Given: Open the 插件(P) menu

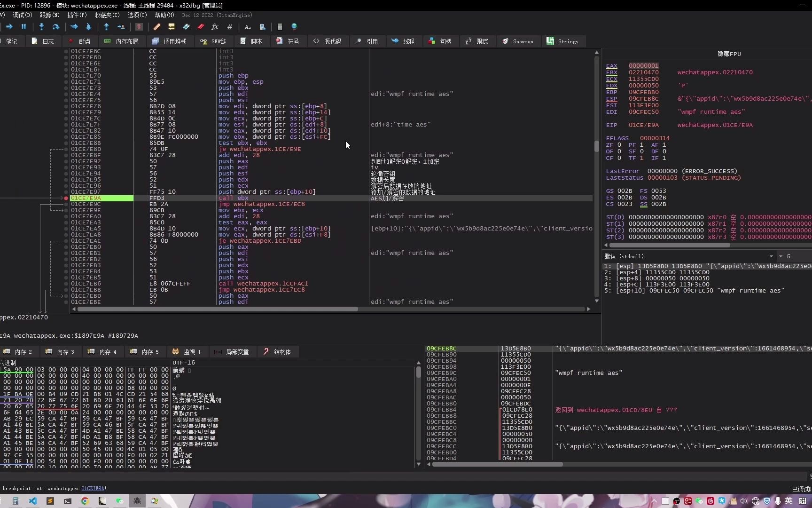Looking at the screenshot, I should (77, 15).
